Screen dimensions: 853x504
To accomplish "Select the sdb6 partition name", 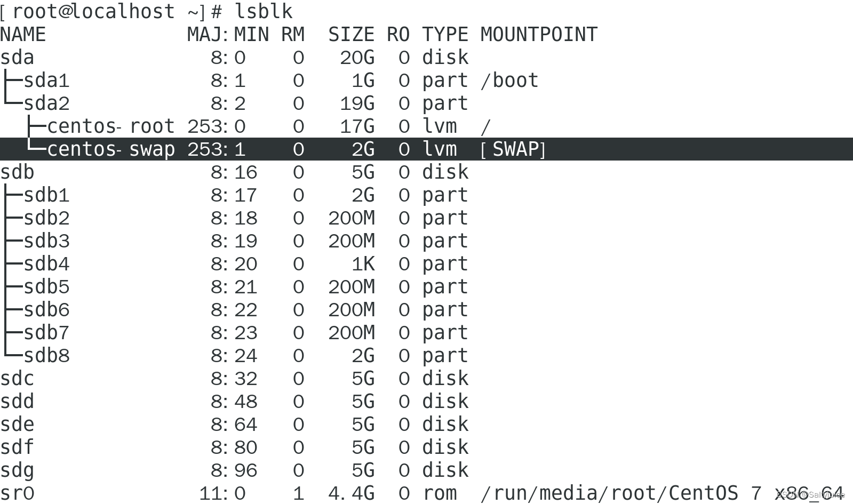I will 46,310.
